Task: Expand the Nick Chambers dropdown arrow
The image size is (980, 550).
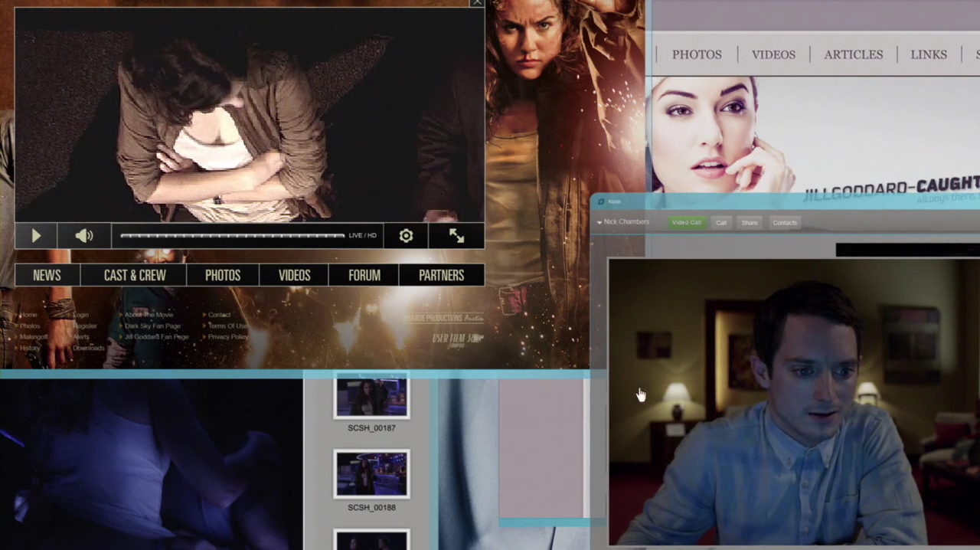Action: tap(599, 222)
